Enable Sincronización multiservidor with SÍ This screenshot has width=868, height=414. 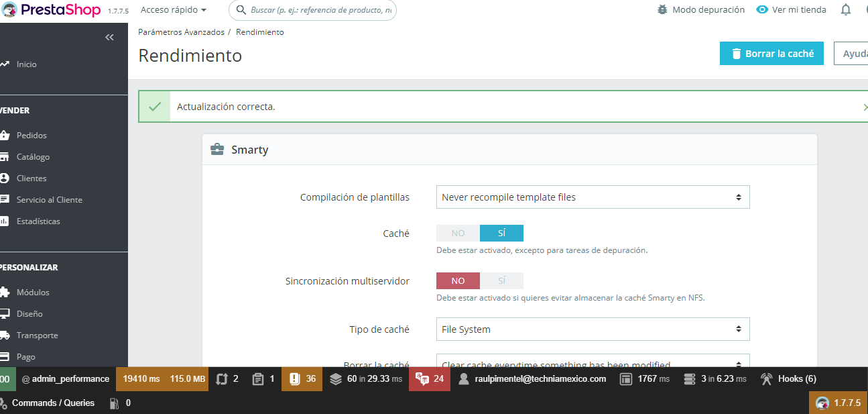501,280
